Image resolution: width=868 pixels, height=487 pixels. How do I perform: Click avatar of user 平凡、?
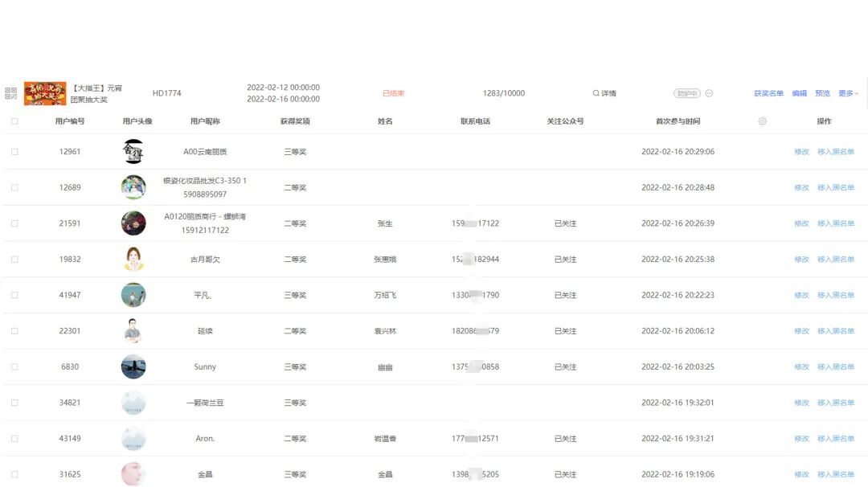click(133, 295)
